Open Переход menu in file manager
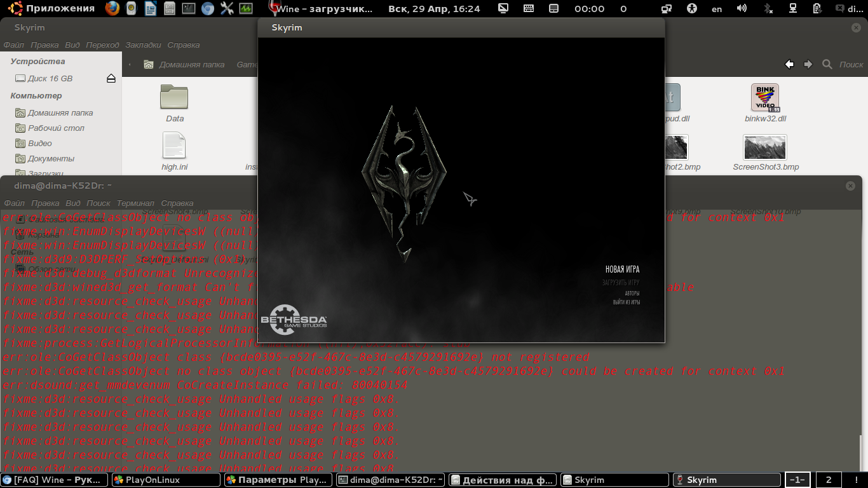This screenshot has height=488, width=868. point(102,45)
